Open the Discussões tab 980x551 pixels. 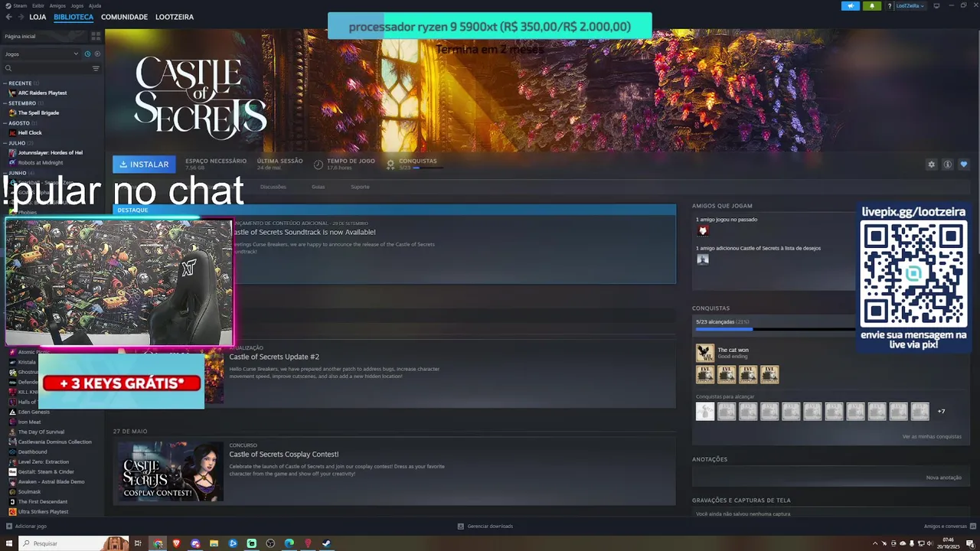273,187
